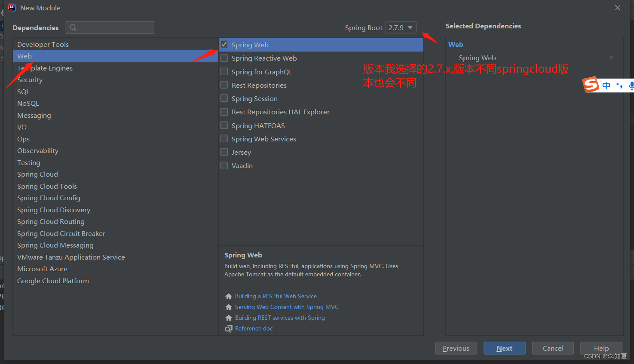Click the Reference doc icon
The height and width of the screenshot is (364, 634).
coord(229,328)
